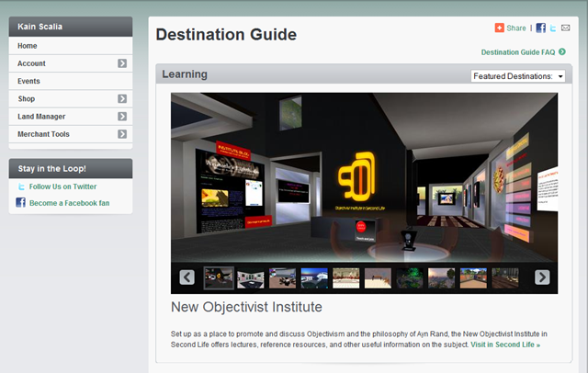The width and height of the screenshot is (588, 373).
Task: Click Follow Us on Twitter link
Action: pyautogui.click(x=62, y=186)
